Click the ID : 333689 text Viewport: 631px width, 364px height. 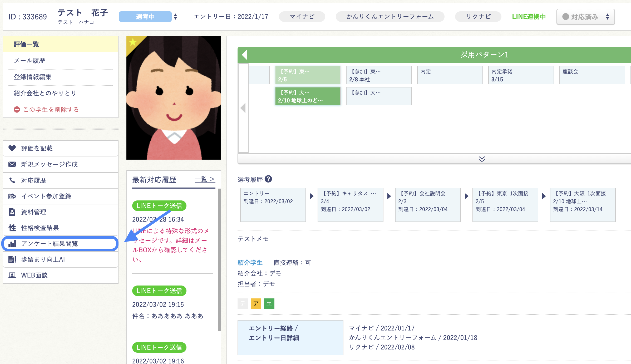28,17
